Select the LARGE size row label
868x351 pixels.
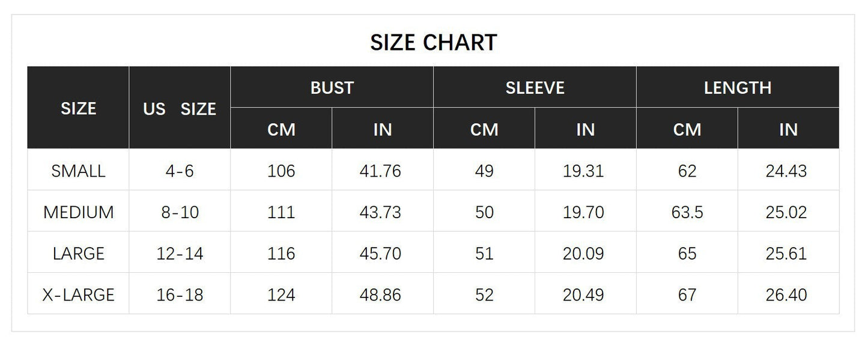point(78,253)
